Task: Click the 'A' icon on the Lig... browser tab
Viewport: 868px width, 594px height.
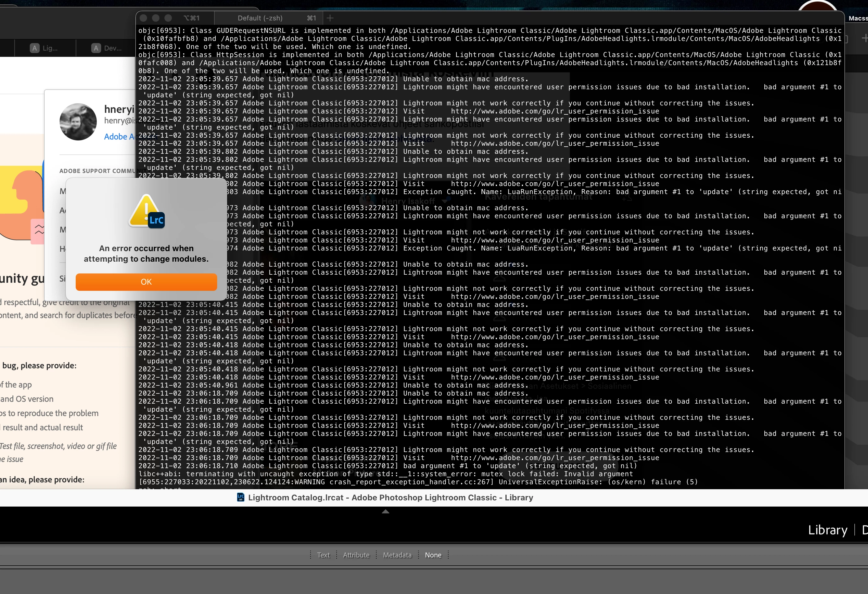Action: coord(35,48)
